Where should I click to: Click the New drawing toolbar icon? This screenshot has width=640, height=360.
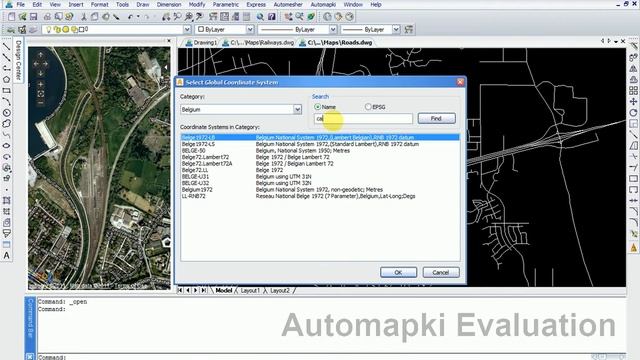(11, 17)
